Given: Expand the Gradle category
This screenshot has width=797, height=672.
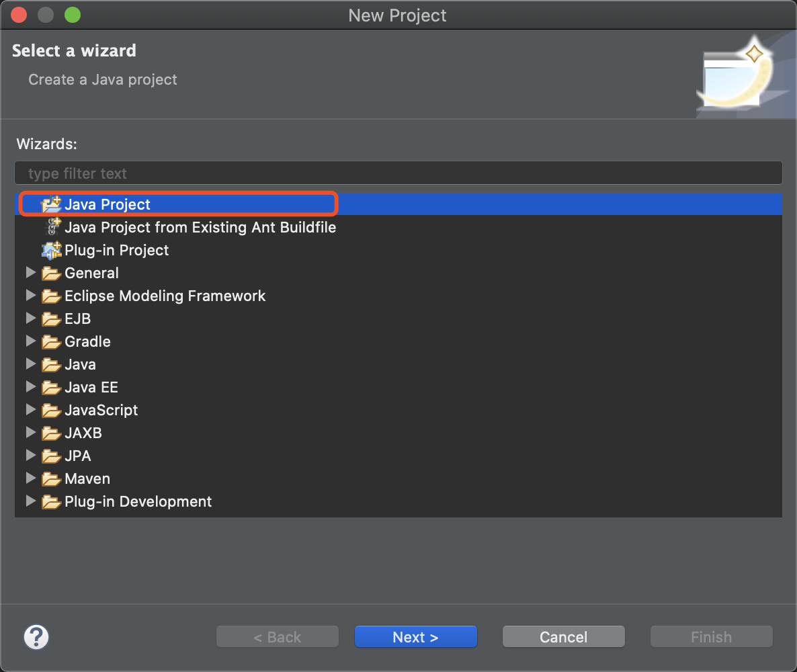Looking at the screenshot, I should pos(30,341).
